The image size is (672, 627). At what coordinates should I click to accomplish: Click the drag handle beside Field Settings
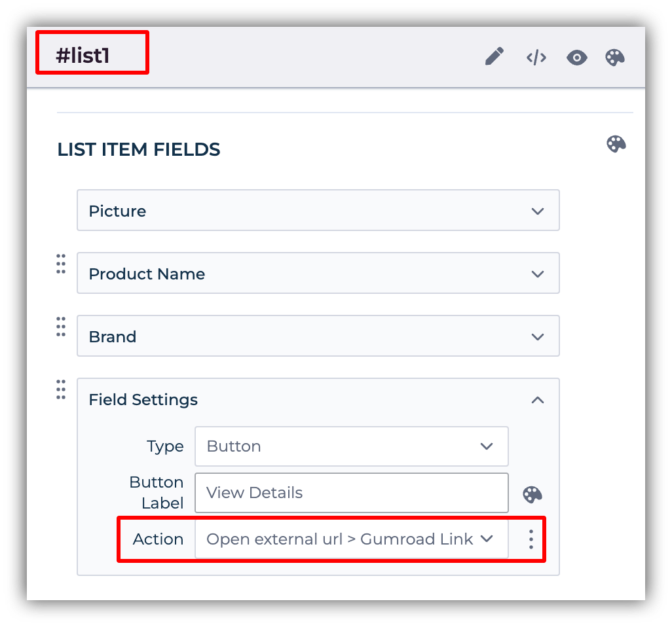click(x=60, y=389)
